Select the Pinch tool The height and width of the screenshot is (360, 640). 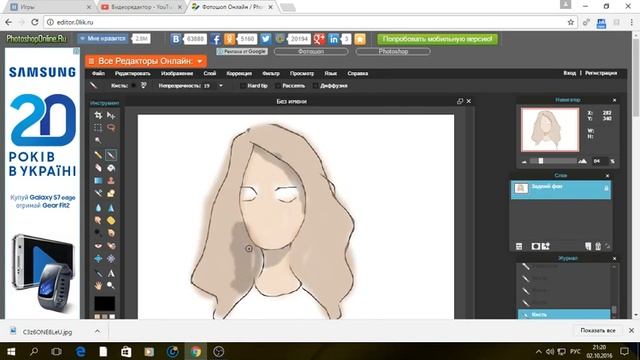click(x=111, y=259)
